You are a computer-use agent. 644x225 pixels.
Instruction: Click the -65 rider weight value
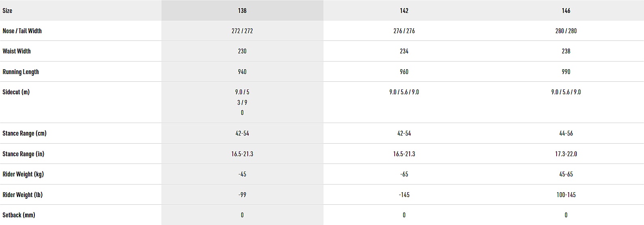(x=404, y=174)
